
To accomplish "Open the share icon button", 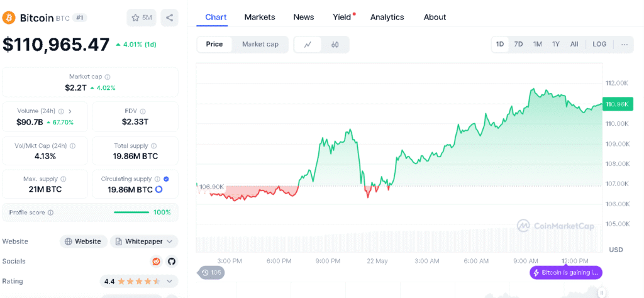I will [x=169, y=18].
